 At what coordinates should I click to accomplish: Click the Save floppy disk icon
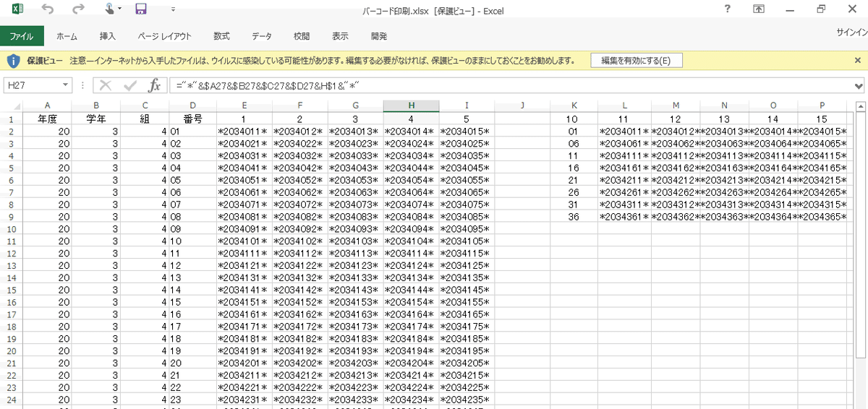tap(141, 9)
